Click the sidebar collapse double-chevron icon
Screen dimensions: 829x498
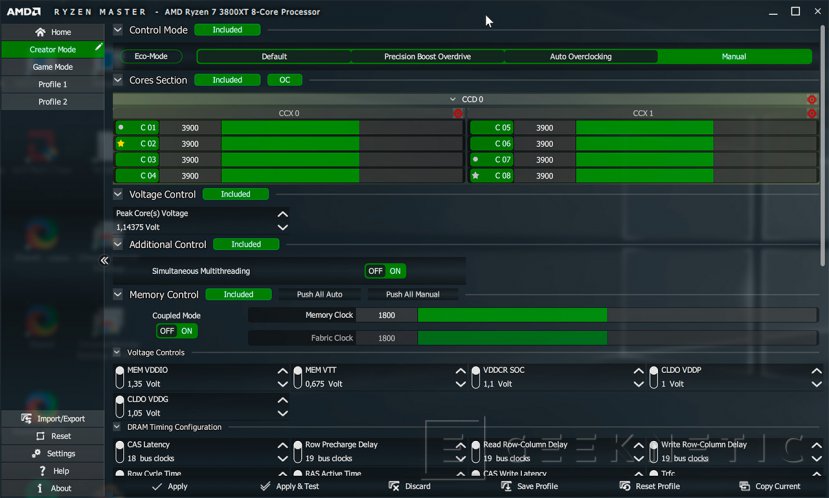pos(104,260)
